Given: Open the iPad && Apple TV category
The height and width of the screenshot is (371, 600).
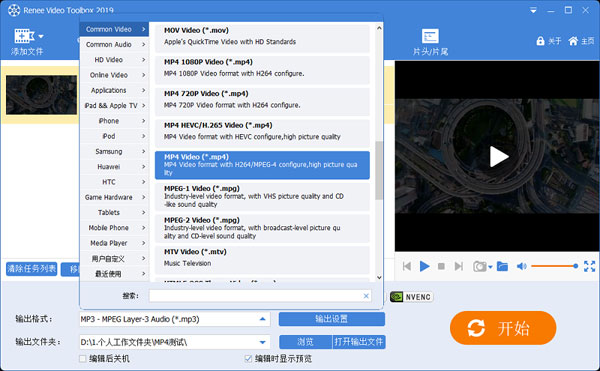Looking at the screenshot, I should 114,106.
